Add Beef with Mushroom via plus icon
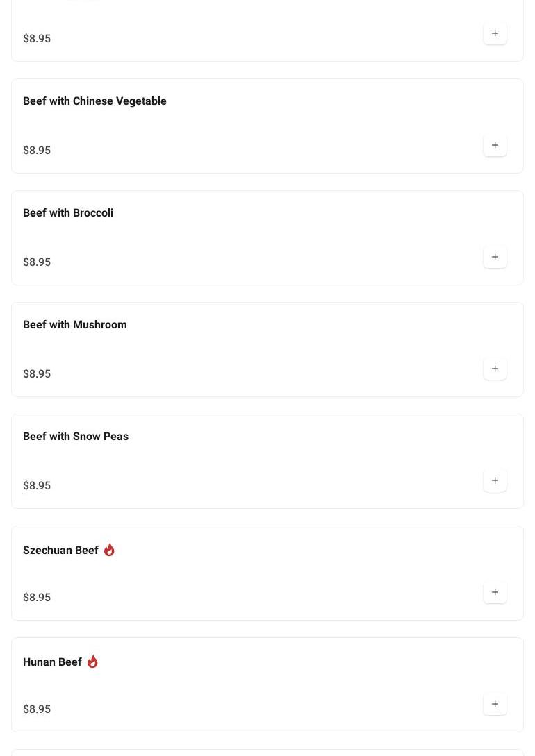The image size is (535, 756). [x=495, y=369]
